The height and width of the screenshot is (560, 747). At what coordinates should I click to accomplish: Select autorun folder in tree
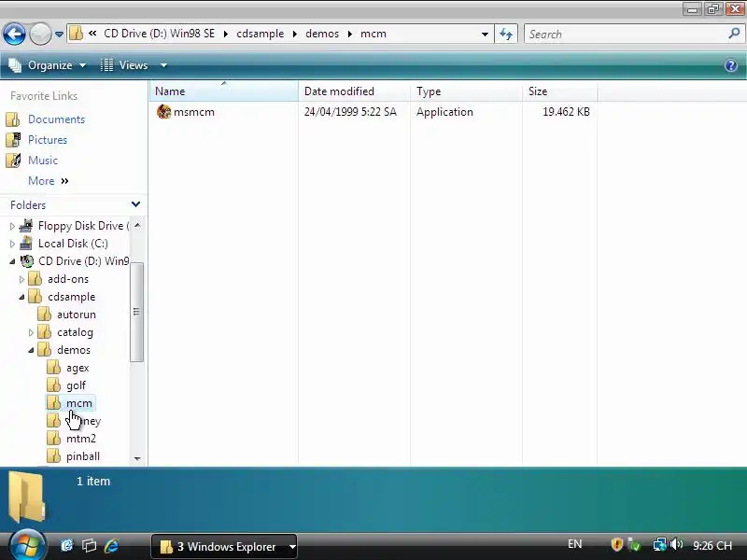pyautogui.click(x=77, y=315)
